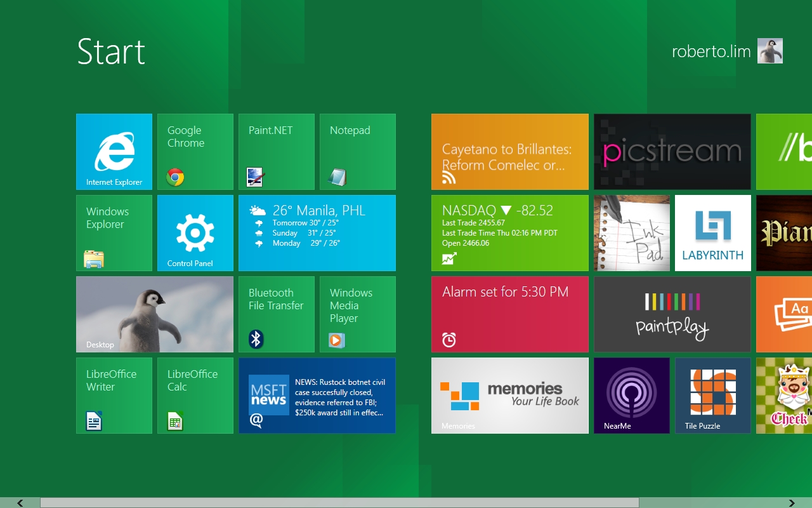Open the NASDAQ stocks tile
This screenshot has height=508, width=812.
510,233
